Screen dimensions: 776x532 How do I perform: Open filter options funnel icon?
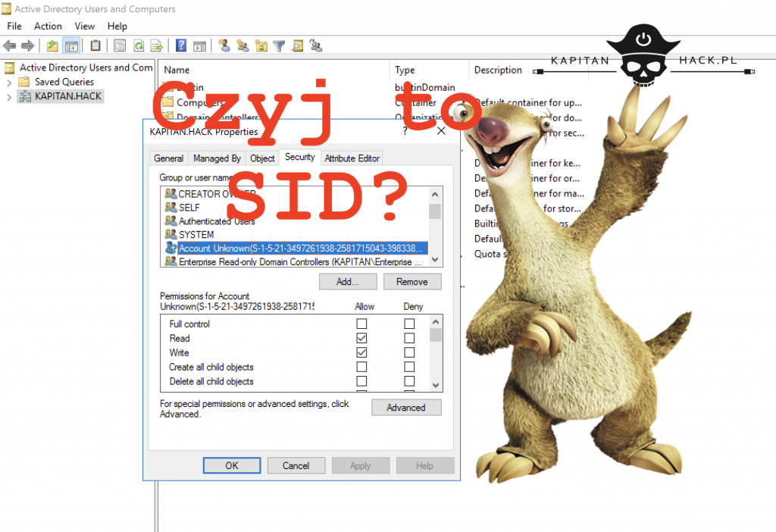coord(279,46)
